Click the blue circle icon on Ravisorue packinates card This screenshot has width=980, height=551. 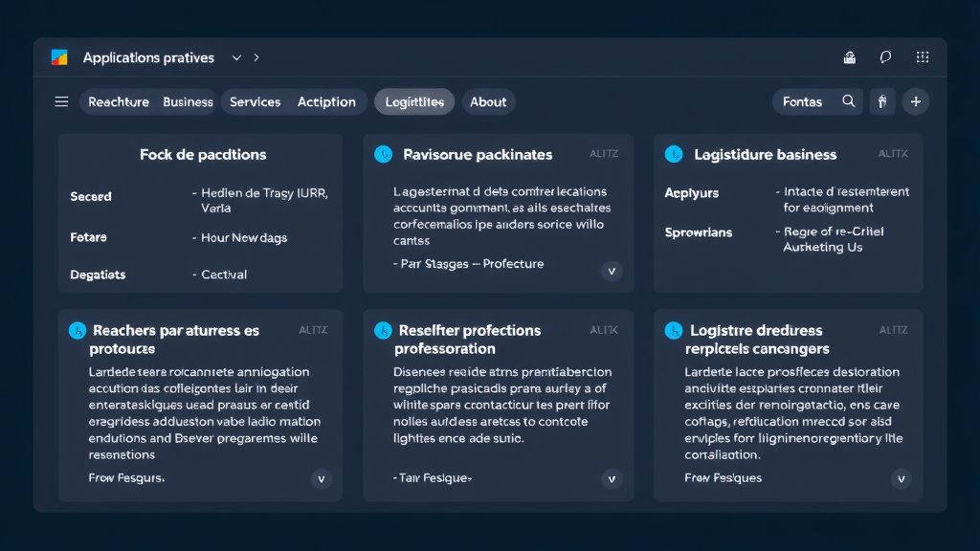click(383, 154)
